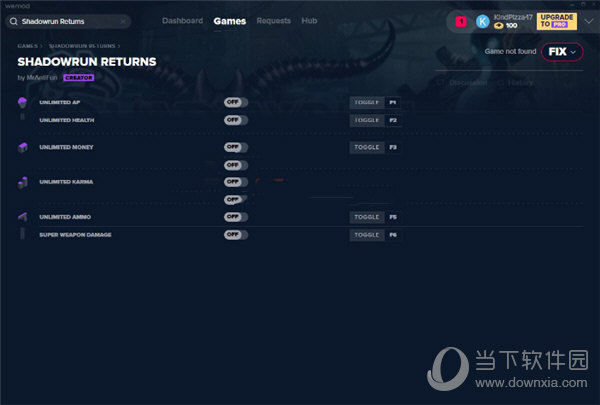Activate the Unlimited Karma toggle

pos(236,182)
